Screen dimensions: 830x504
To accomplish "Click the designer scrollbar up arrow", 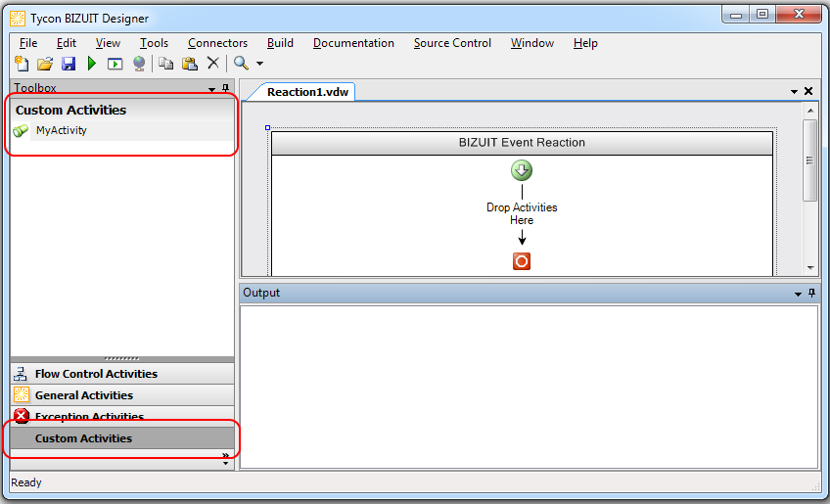I will 810,111.
